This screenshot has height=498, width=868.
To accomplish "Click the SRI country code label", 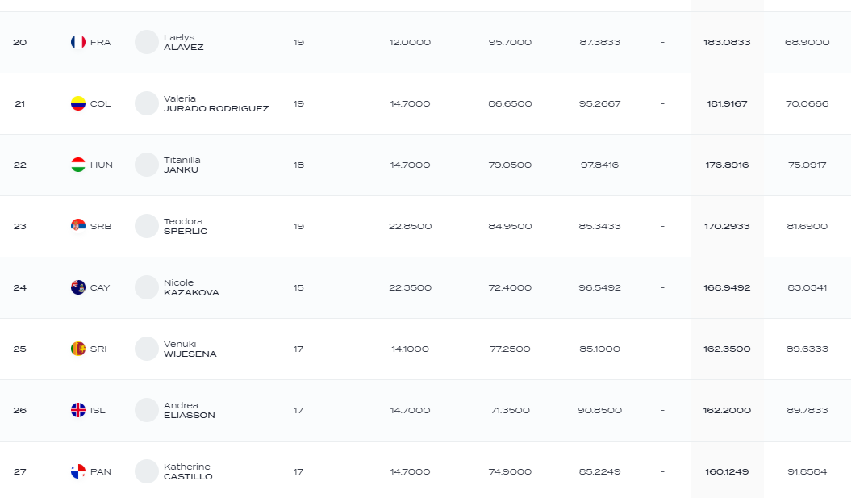I will point(98,349).
